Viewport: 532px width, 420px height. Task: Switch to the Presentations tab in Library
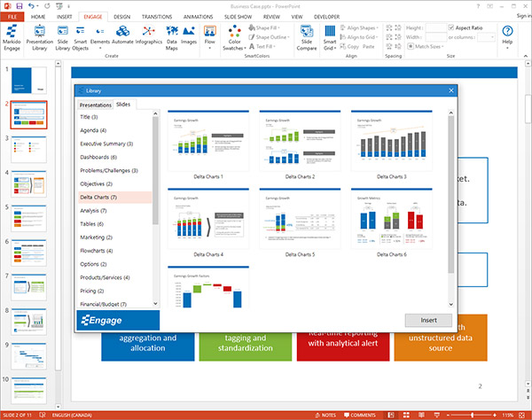click(x=95, y=105)
